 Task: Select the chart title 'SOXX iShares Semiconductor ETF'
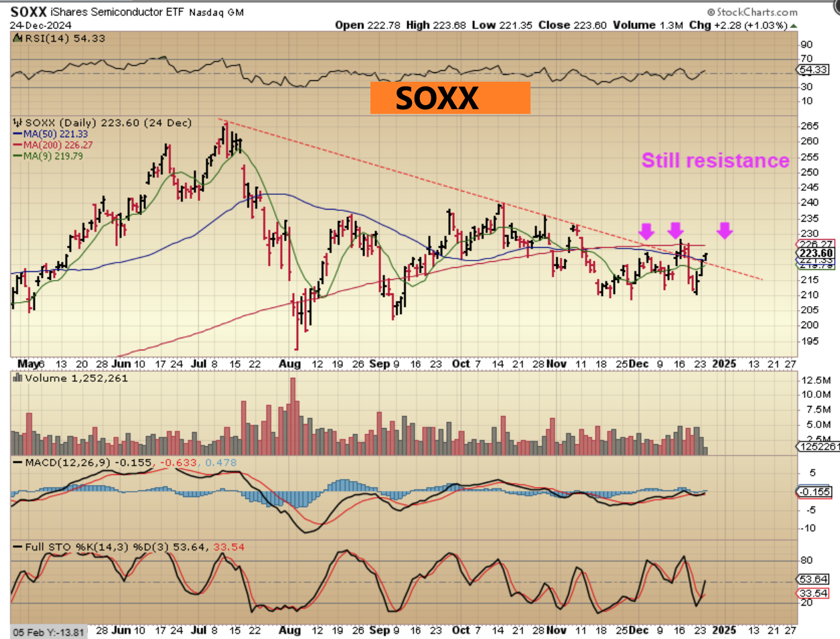coord(98,12)
